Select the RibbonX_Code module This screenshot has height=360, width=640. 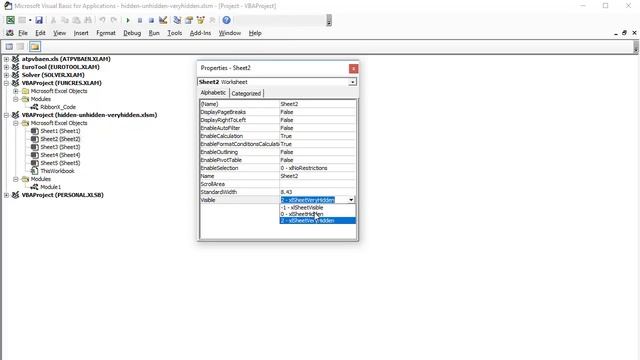click(x=58, y=107)
